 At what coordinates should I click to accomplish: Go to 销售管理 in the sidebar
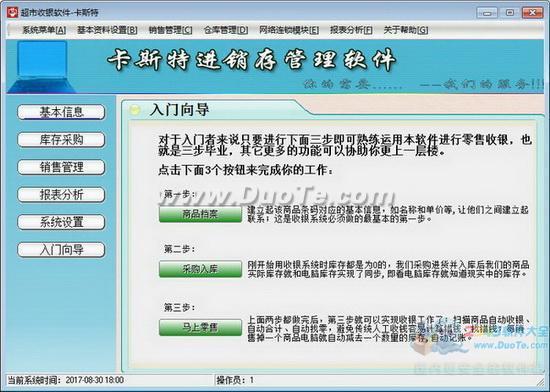[x=61, y=167]
